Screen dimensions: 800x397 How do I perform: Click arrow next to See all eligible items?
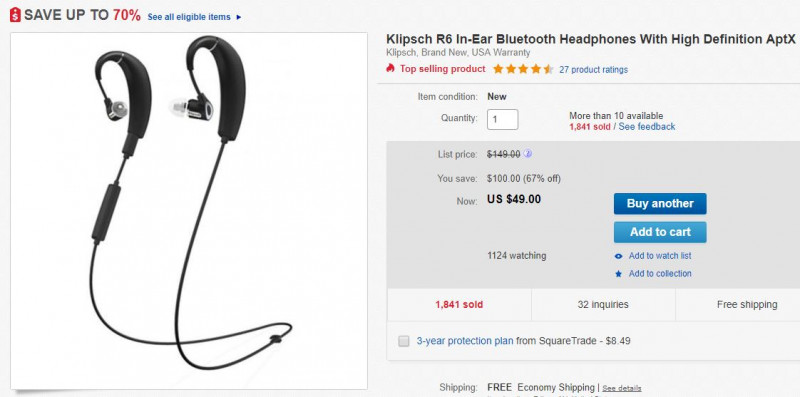[x=239, y=17]
